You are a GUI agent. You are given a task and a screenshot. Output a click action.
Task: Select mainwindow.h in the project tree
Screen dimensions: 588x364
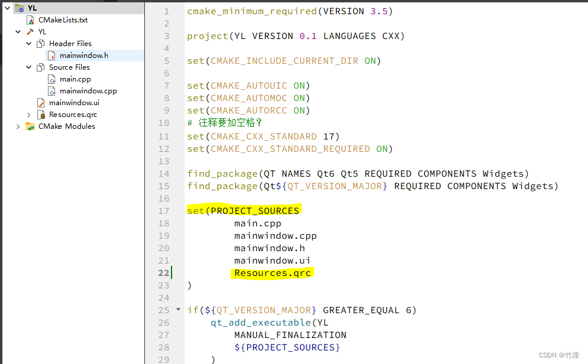click(x=84, y=56)
